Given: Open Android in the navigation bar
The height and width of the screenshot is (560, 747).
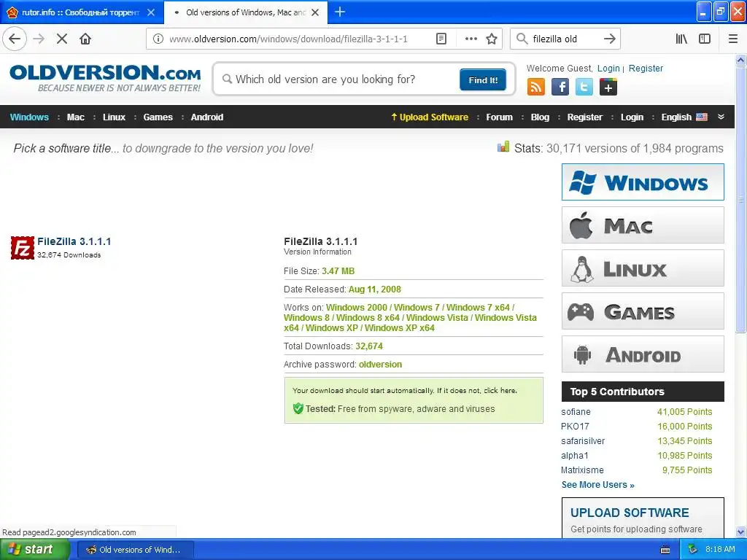Looking at the screenshot, I should [x=206, y=117].
